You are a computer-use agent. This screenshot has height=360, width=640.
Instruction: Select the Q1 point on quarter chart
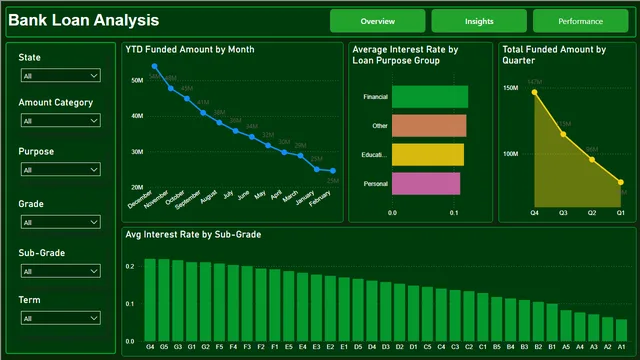621,182
